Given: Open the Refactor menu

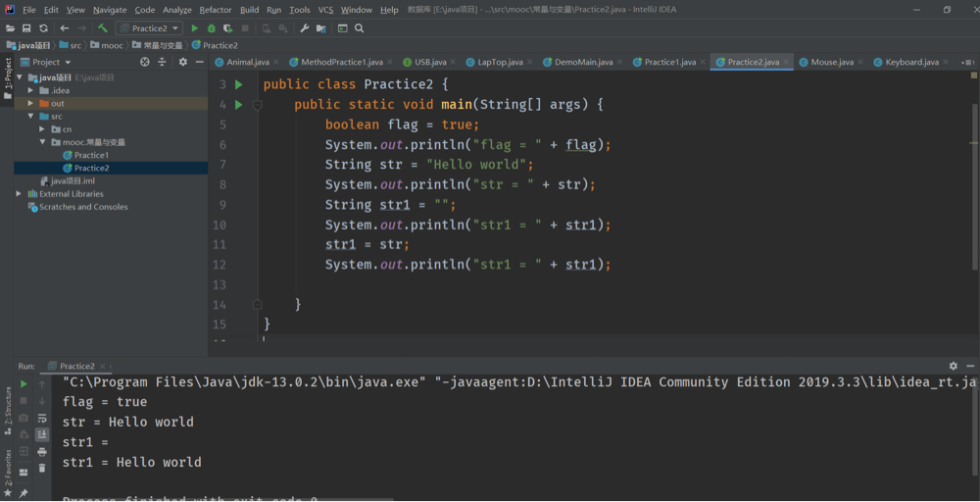Looking at the screenshot, I should (x=215, y=10).
